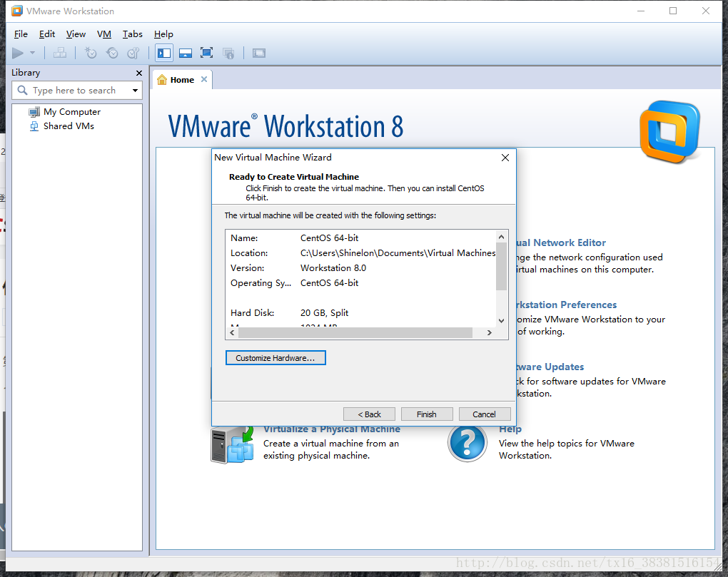Close the VMware Workstation window
Viewport: 728px width, 577px height.
(x=706, y=11)
